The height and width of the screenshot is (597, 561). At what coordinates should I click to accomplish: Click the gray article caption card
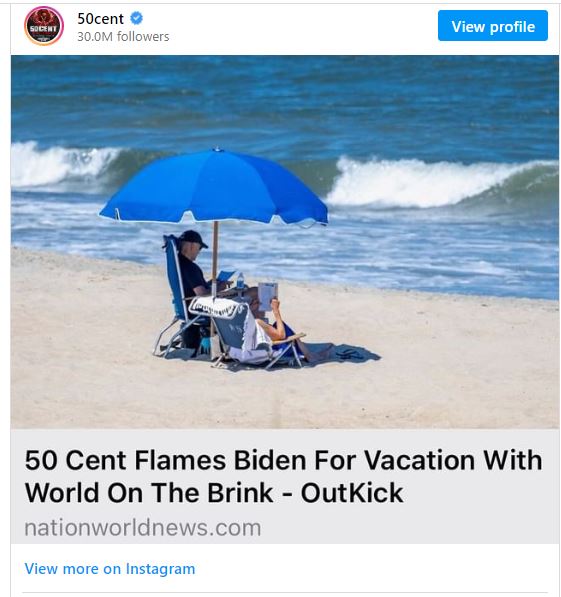(x=285, y=487)
